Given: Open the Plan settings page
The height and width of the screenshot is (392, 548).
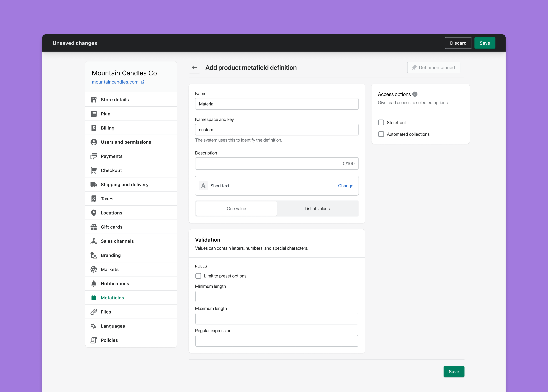Looking at the screenshot, I should 131,114.
